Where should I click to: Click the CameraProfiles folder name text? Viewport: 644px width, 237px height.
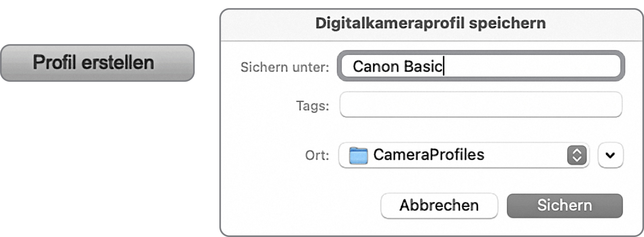pos(429,155)
